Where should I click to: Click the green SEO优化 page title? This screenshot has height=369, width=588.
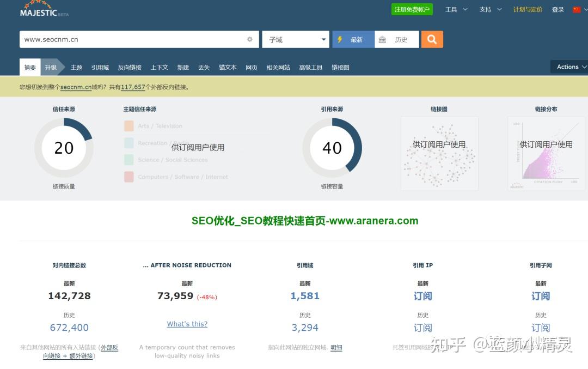tap(305, 221)
